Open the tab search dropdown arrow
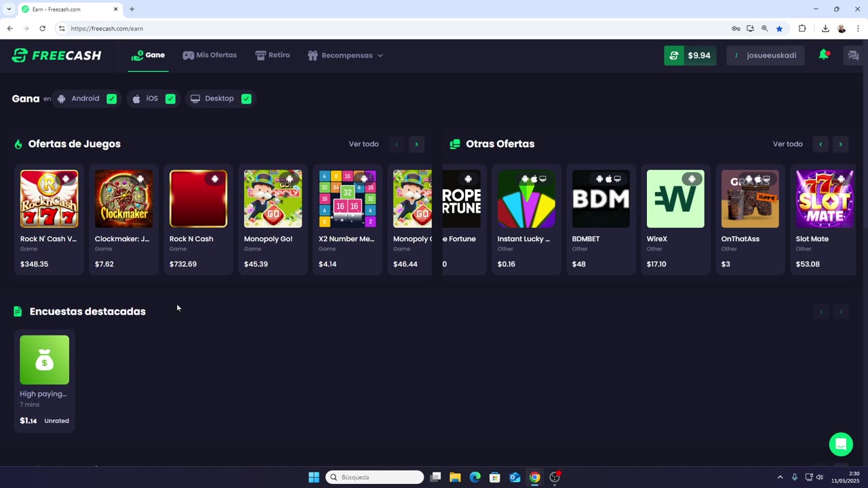 (8, 9)
